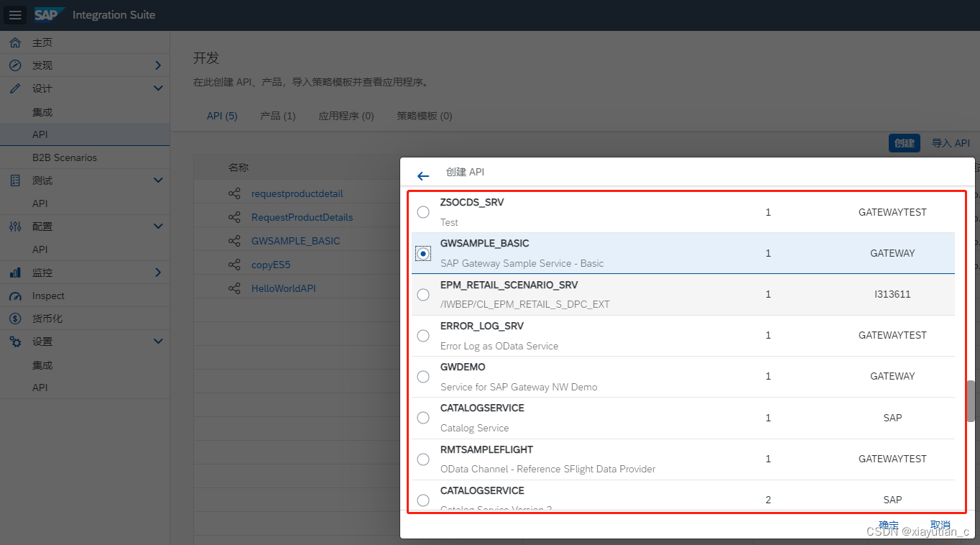Screen dimensions: 980x545
Task: Expand the 发现 section chevron
Action: pos(158,65)
